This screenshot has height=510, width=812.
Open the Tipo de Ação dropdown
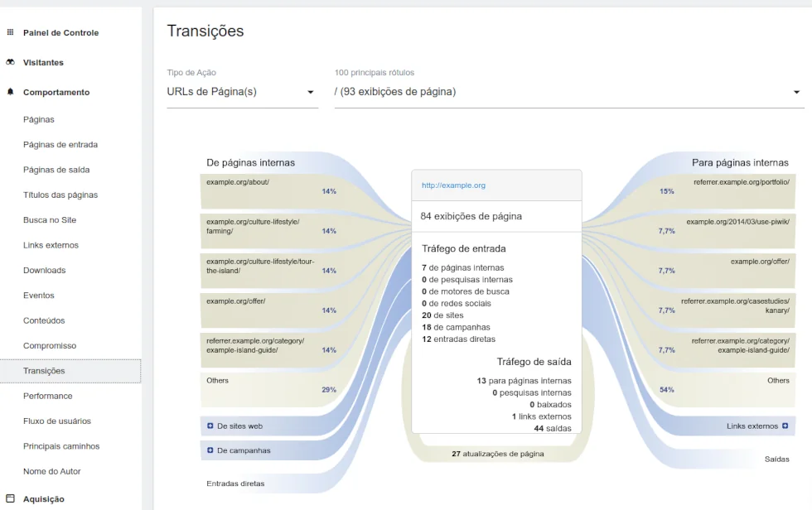pyautogui.click(x=242, y=92)
